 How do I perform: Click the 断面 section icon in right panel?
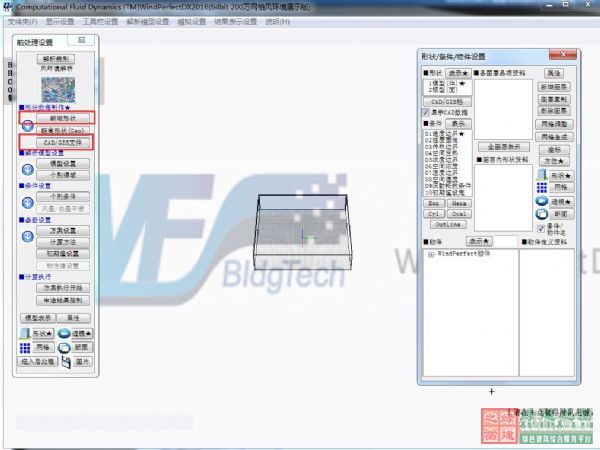(542, 213)
